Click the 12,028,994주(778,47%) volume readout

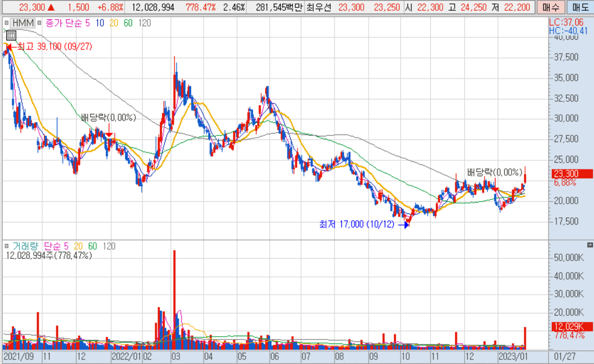coord(49,256)
